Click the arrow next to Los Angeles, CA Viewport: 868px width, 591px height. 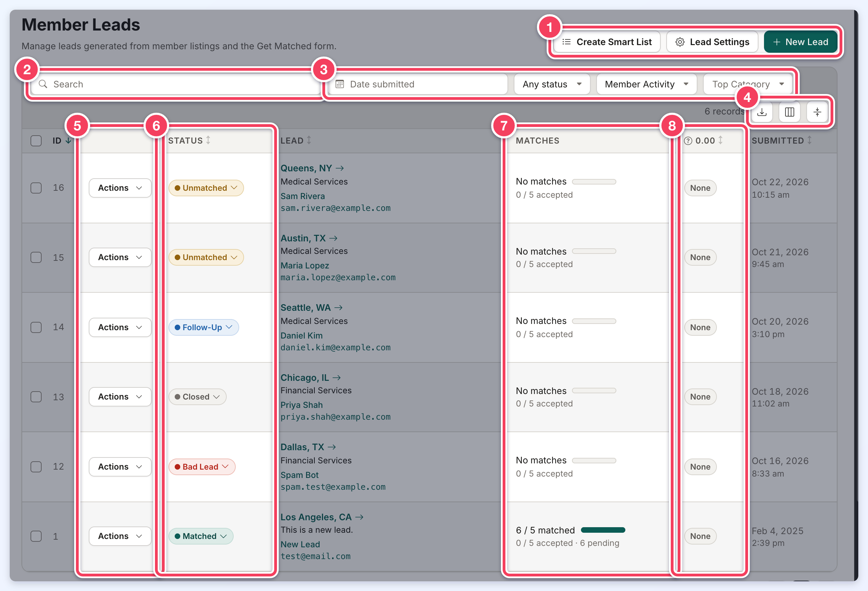coord(359,517)
